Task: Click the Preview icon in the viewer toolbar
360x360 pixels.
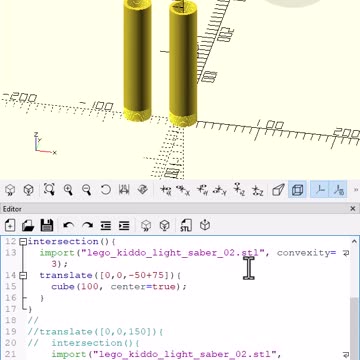Action: [10, 190]
